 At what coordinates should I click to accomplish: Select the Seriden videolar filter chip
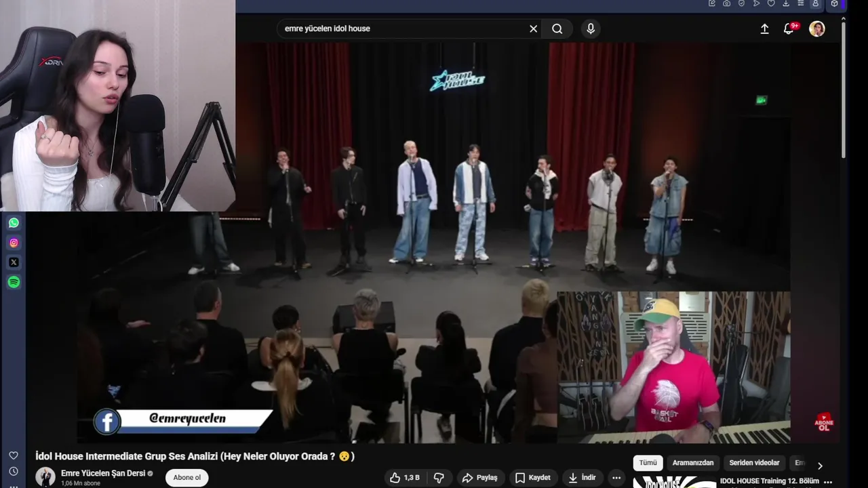pos(754,463)
